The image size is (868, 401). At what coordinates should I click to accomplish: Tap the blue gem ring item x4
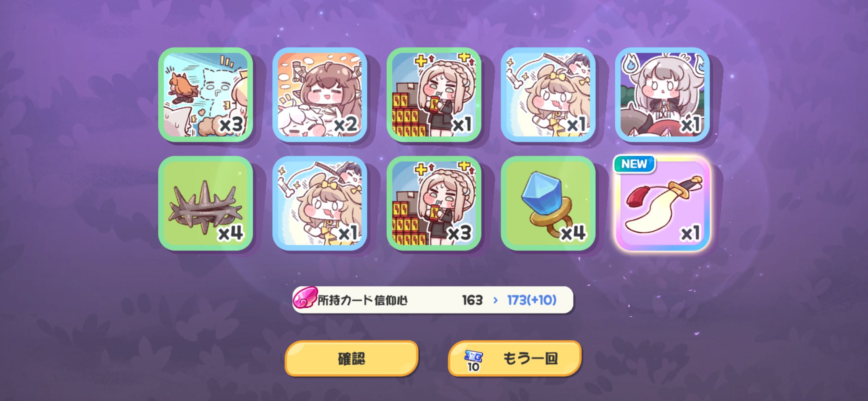548,203
